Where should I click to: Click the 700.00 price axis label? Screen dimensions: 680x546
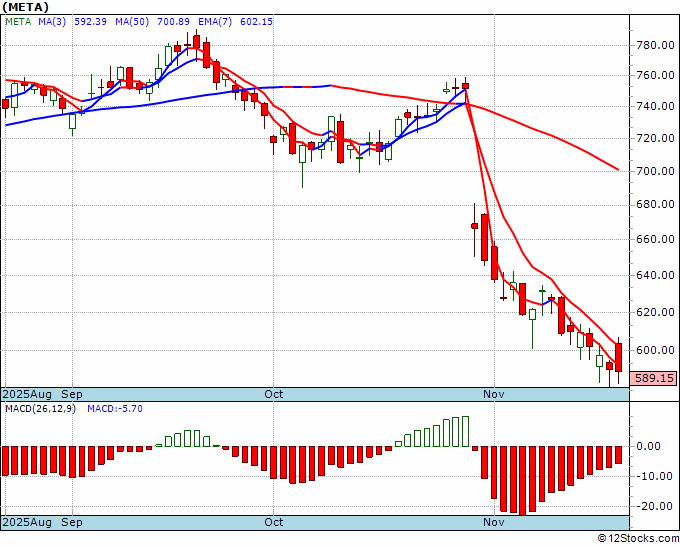click(655, 171)
